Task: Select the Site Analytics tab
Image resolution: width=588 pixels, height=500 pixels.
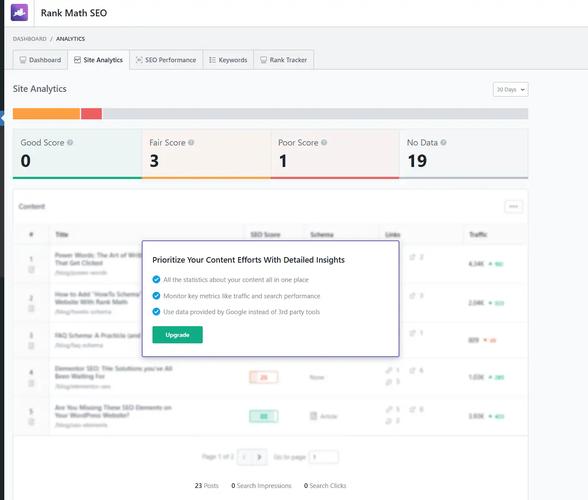Action: [99, 60]
